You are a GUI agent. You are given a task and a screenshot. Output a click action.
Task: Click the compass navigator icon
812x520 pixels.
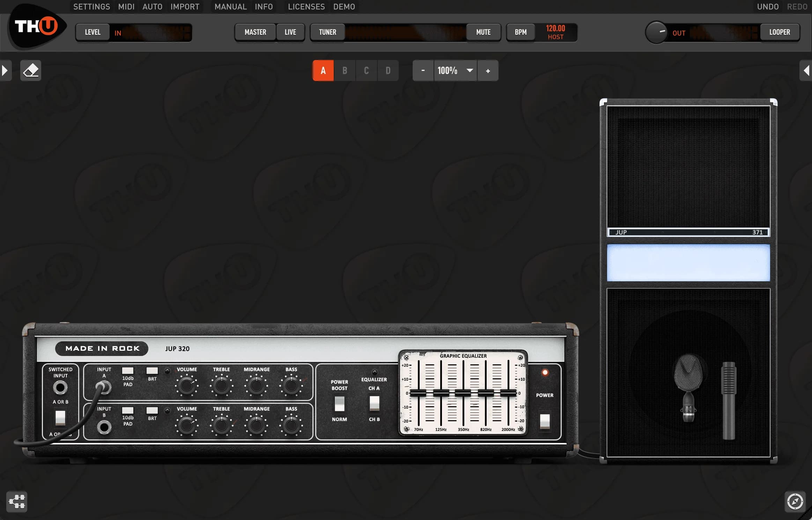[795, 502]
